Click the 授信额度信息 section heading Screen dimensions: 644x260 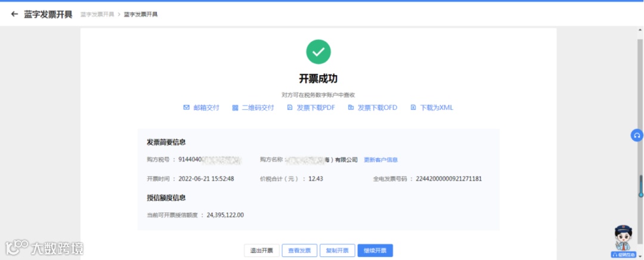coord(166,197)
